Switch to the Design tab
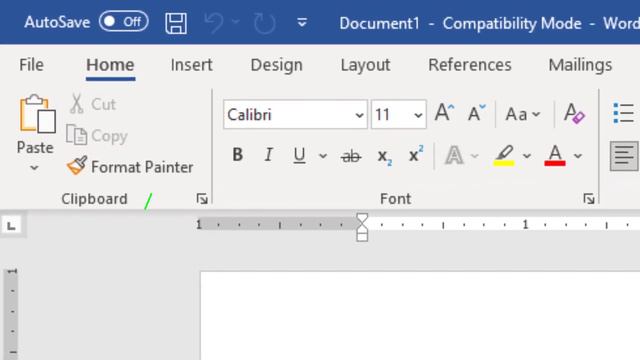 pyautogui.click(x=276, y=65)
